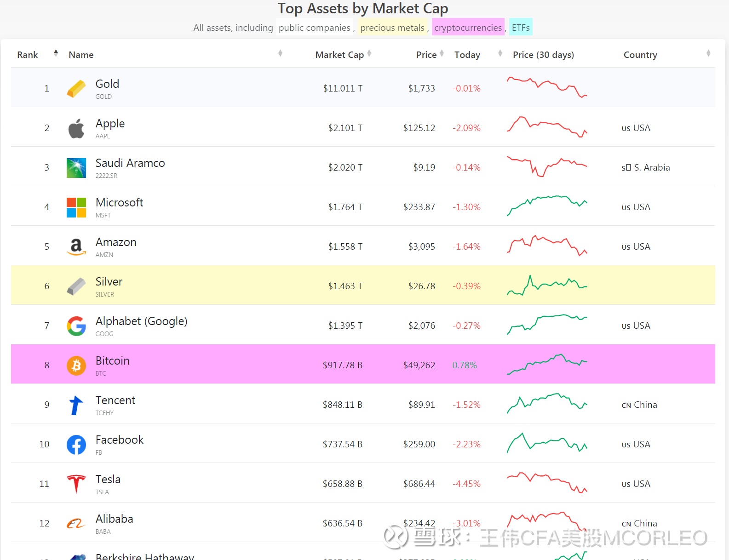Open the Saudi Aramco logo
This screenshot has width=729, height=560.
click(x=76, y=168)
